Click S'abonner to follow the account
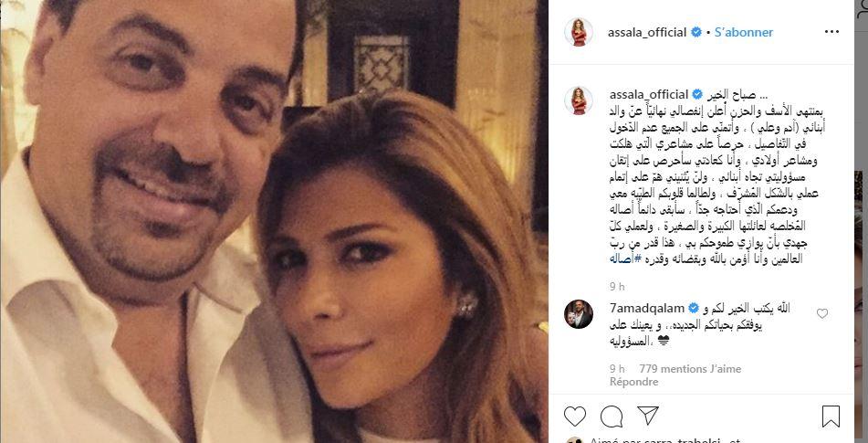This screenshot has width=868, height=443. [x=744, y=32]
